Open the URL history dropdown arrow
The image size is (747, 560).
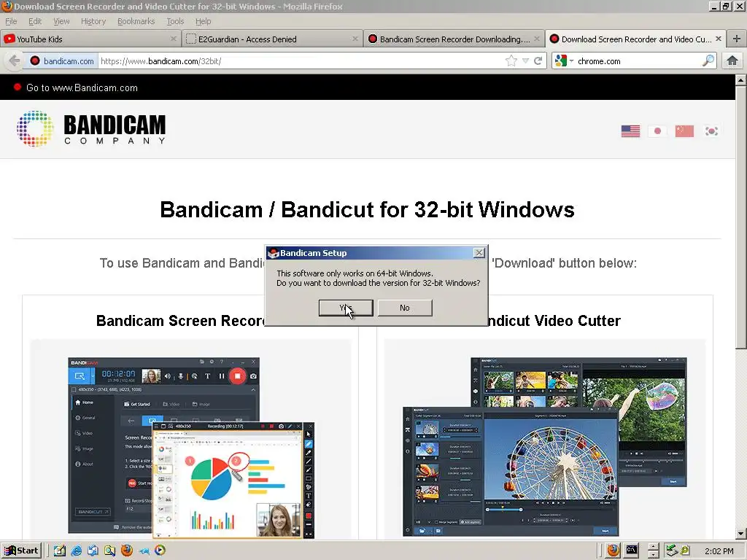point(525,61)
